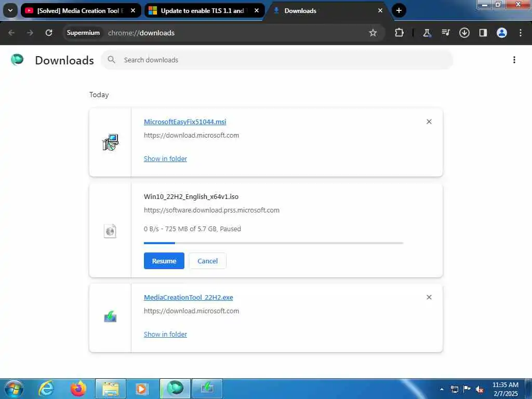Open the network tray icon
Viewport: 532px width, 399px height.
tap(454, 389)
